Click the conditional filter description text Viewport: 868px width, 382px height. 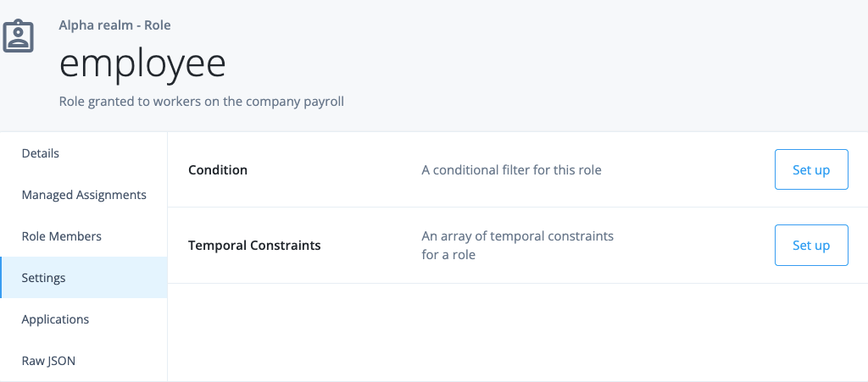[511, 169]
